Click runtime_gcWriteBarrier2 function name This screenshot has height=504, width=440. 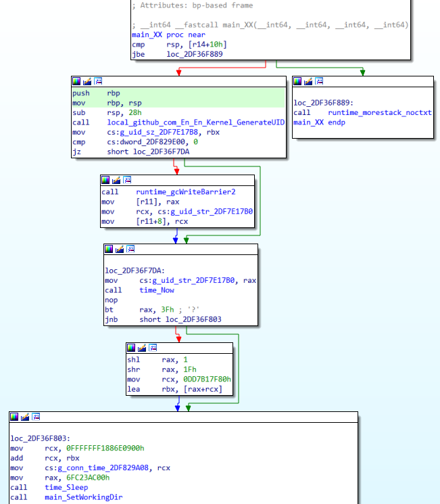[185, 192]
